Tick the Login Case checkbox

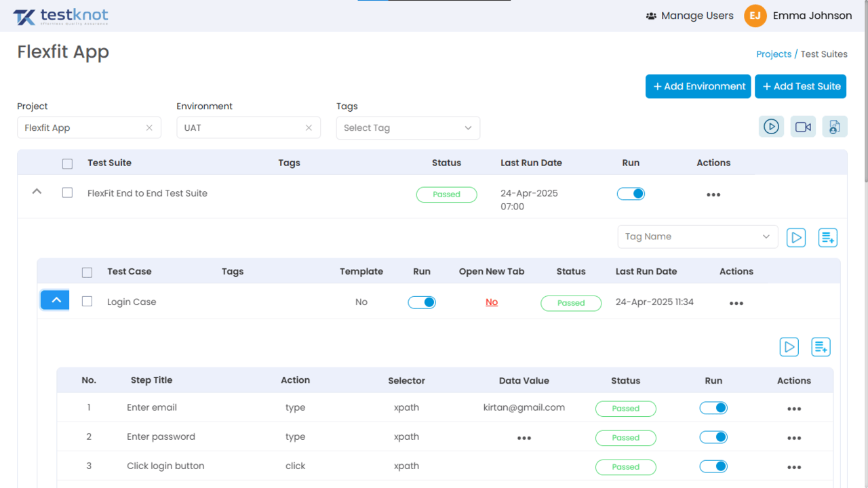[87, 301]
